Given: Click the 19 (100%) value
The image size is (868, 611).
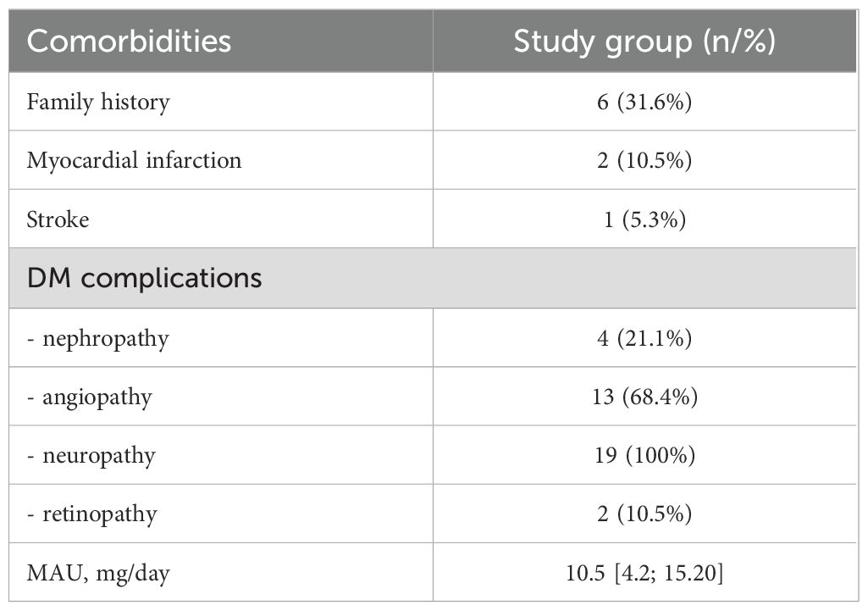Looking at the screenshot, I should [x=644, y=456].
